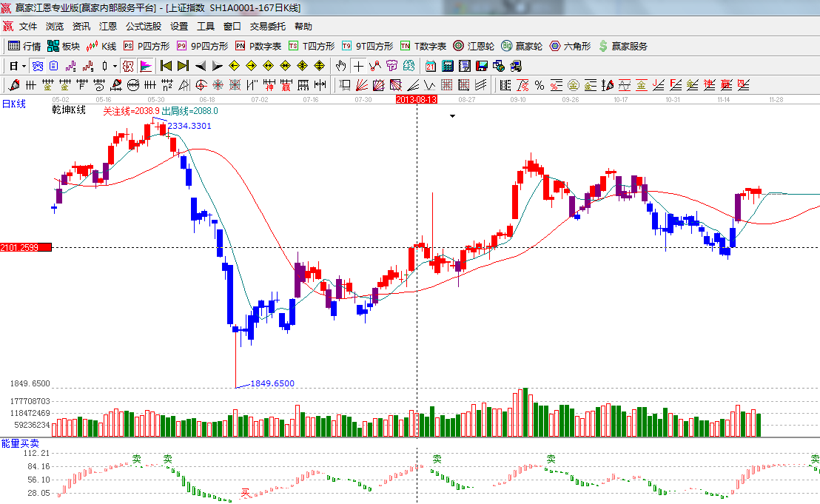Screen dimensions: 820x504
Task: Select the hand pan tool
Action: (x=340, y=66)
